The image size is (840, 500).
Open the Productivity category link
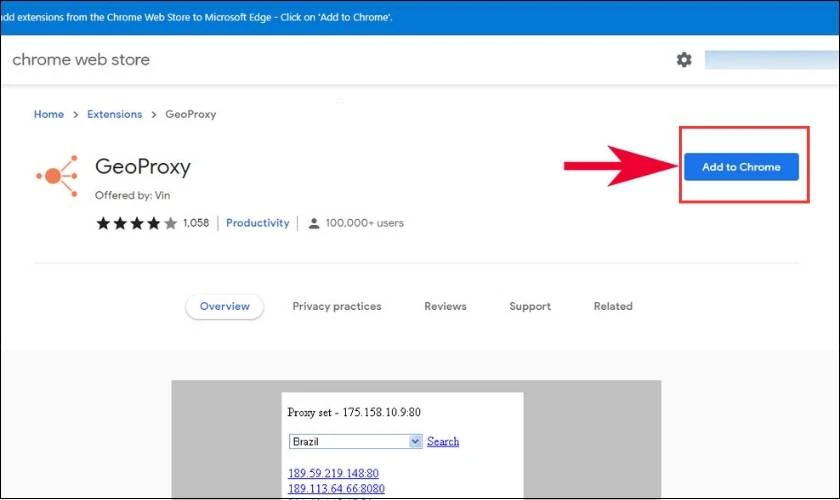(257, 223)
